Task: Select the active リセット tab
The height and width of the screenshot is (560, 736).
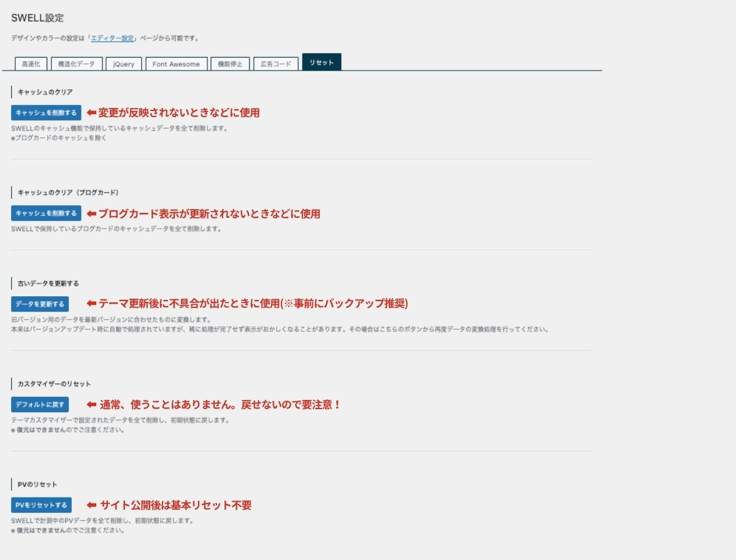Action: point(321,63)
